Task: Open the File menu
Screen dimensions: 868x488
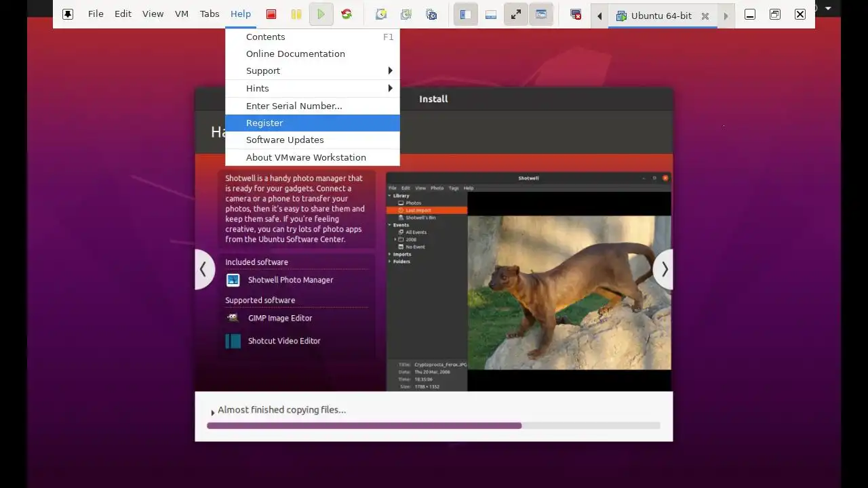Action: click(x=96, y=14)
